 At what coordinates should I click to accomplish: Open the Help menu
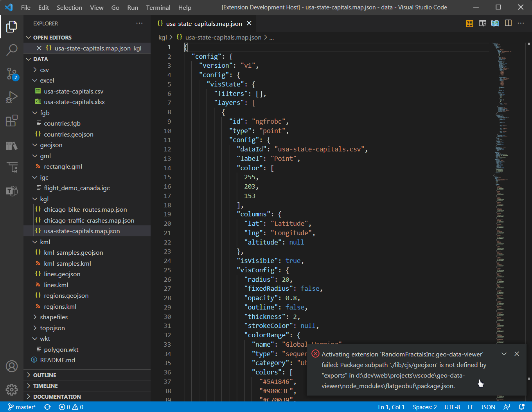click(185, 7)
